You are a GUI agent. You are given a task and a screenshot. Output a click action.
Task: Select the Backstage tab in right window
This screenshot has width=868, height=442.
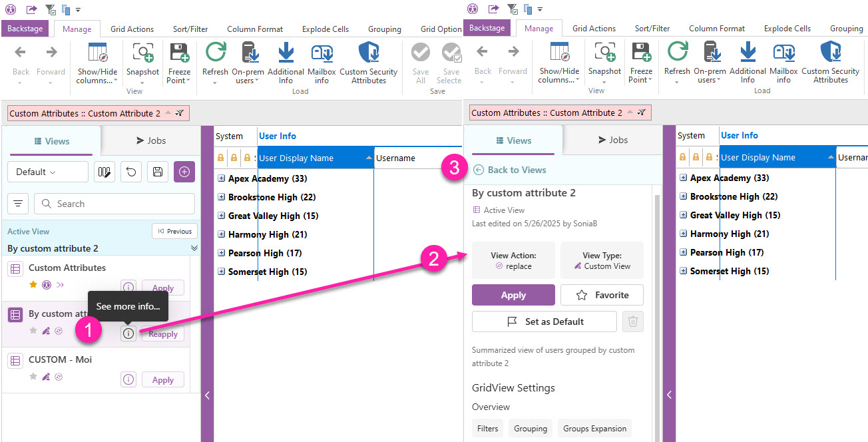coord(487,28)
